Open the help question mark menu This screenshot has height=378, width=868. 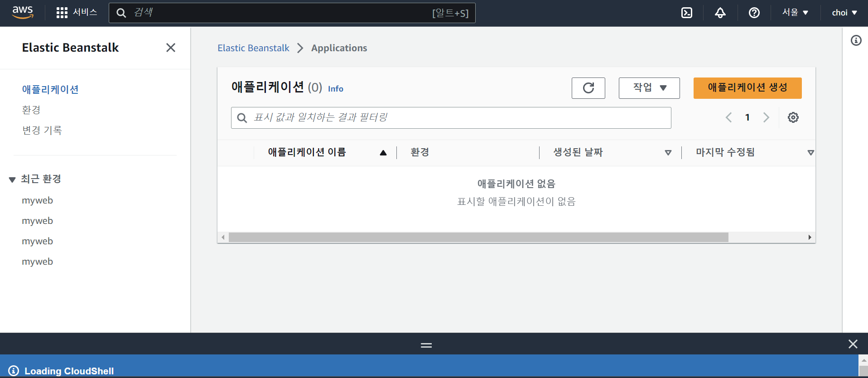(x=754, y=13)
